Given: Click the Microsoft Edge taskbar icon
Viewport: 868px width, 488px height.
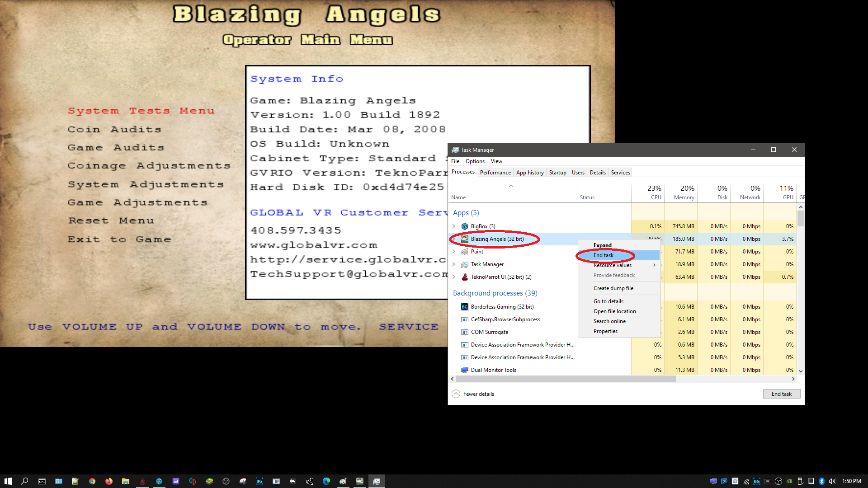Looking at the screenshot, I should (x=326, y=481).
